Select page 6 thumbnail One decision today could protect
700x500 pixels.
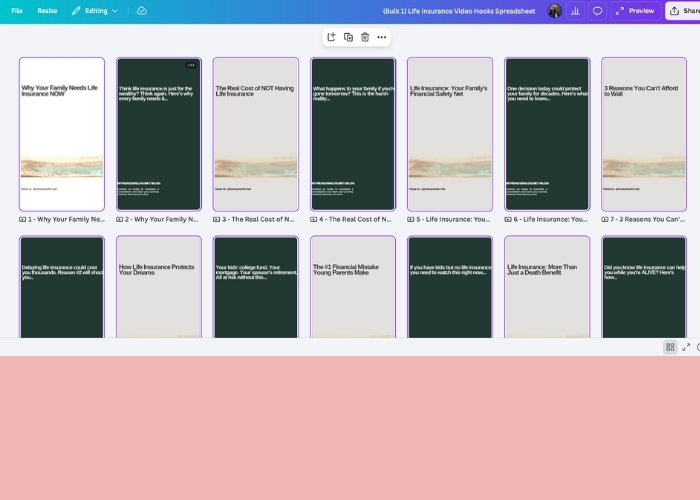click(x=547, y=134)
